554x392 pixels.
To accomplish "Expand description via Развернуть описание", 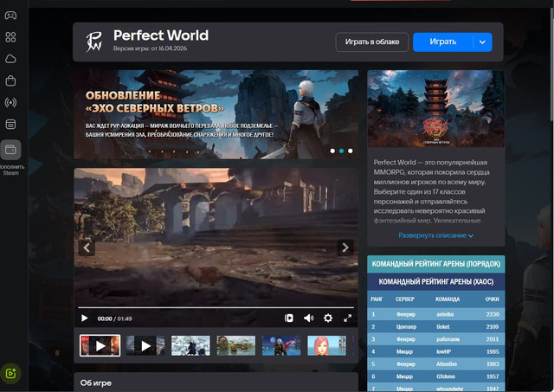I will point(436,235).
